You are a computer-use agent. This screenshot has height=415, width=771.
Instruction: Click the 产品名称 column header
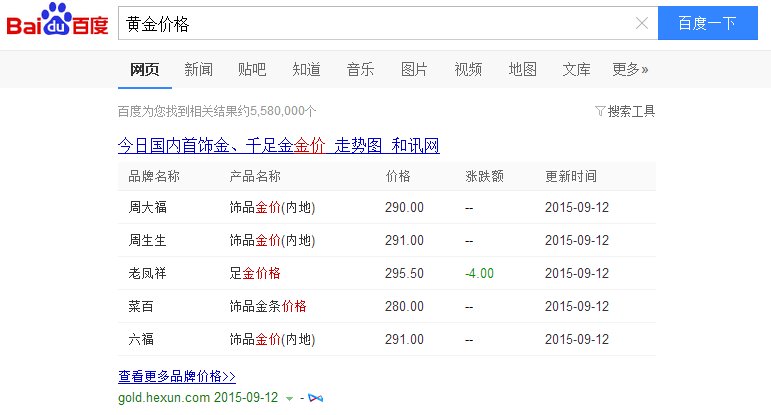tap(255, 176)
